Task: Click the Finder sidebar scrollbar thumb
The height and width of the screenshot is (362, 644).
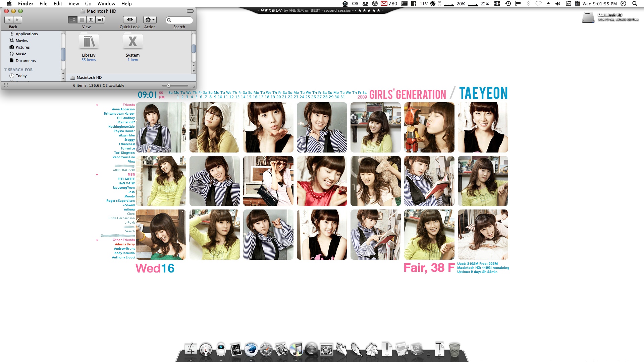Action: click(63, 54)
